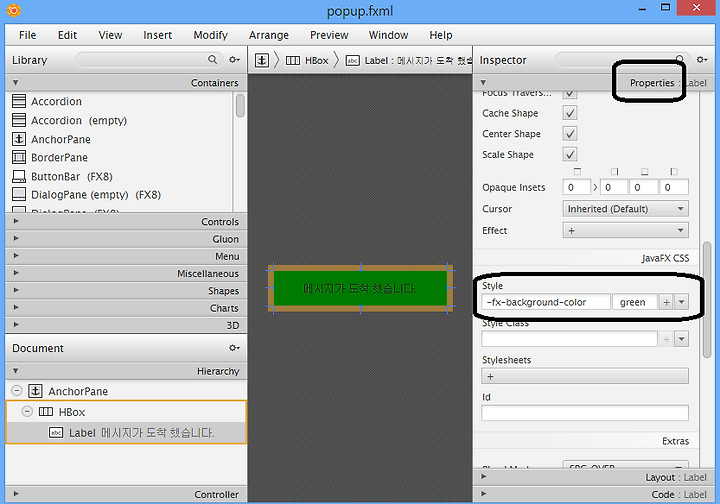Click the Library list scrollbar thumb
The width and height of the screenshot is (720, 504).
pos(240,106)
